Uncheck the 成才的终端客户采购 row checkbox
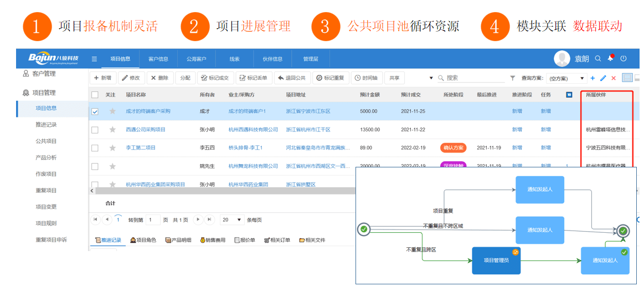Image resolution: width=644 pixels, height=286 pixels. pyautogui.click(x=95, y=111)
